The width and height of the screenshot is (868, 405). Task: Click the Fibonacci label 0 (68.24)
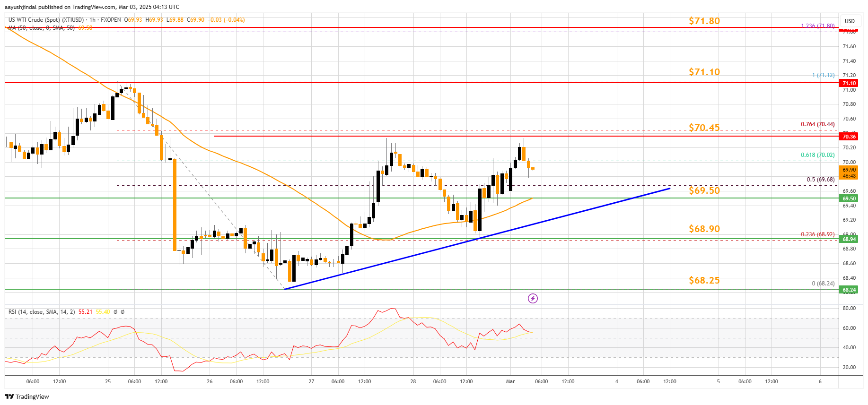pyautogui.click(x=823, y=284)
